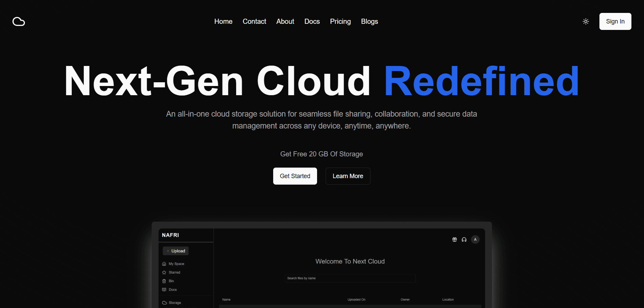This screenshot has height=308, width=644.
Task: Click the Storage cloud icon in sidebar
Action: 165,303
